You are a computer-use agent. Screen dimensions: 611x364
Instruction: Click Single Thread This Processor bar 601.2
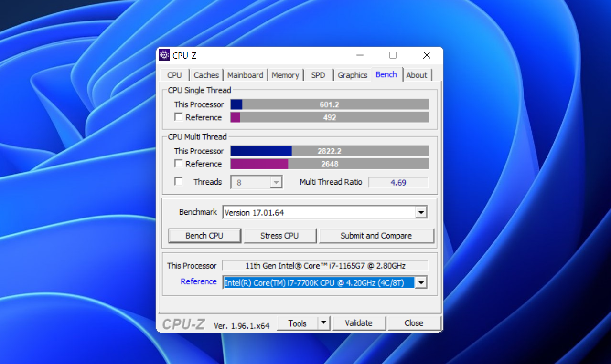(x=329, y=104)
